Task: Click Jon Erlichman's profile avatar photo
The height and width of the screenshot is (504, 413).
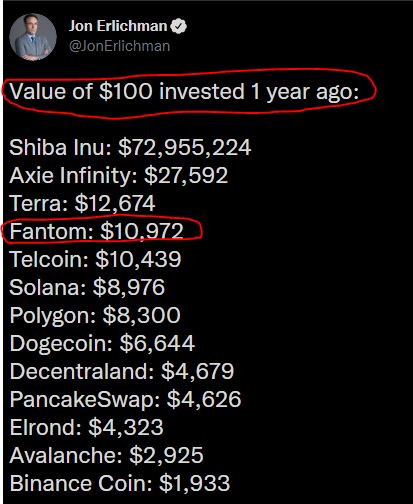Action: (x=33, y=37)
